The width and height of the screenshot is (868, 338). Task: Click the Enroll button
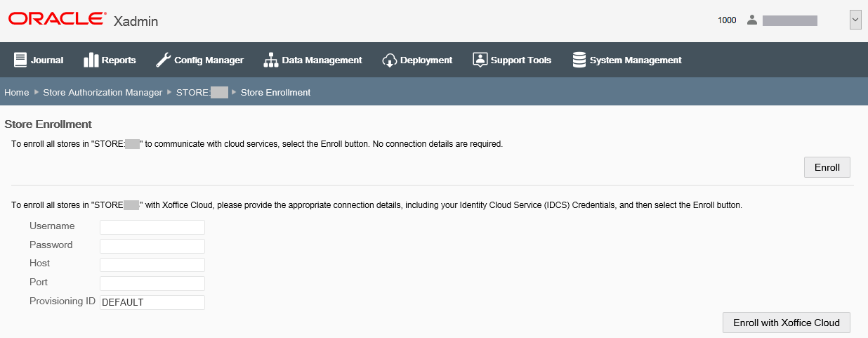(x=827, y=167)
